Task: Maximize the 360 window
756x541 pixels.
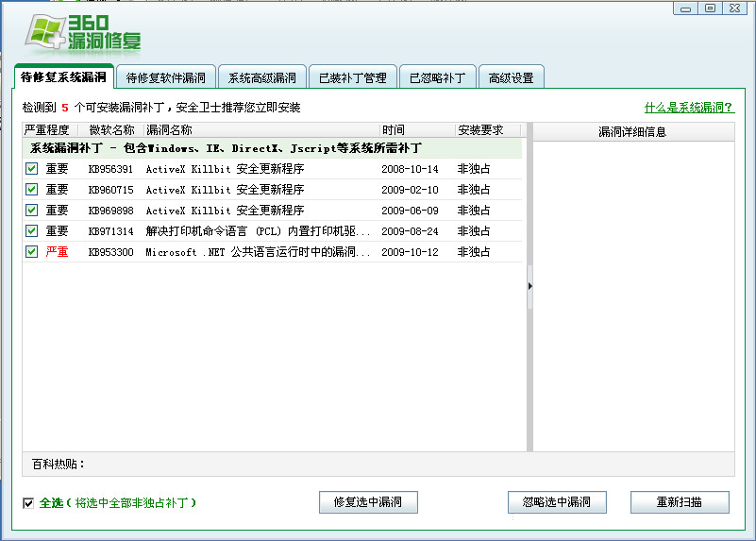Action: [x=710, y=8]
